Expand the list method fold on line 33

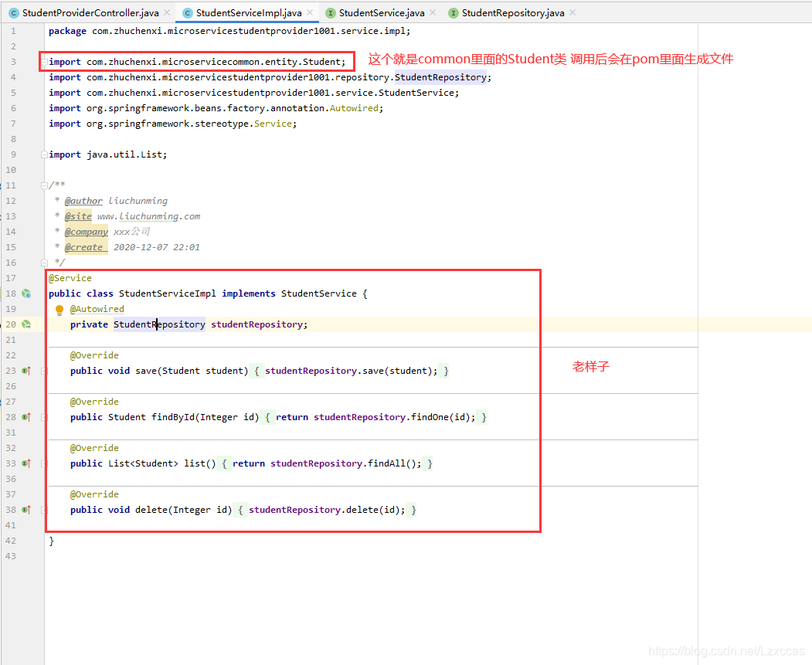44,463
